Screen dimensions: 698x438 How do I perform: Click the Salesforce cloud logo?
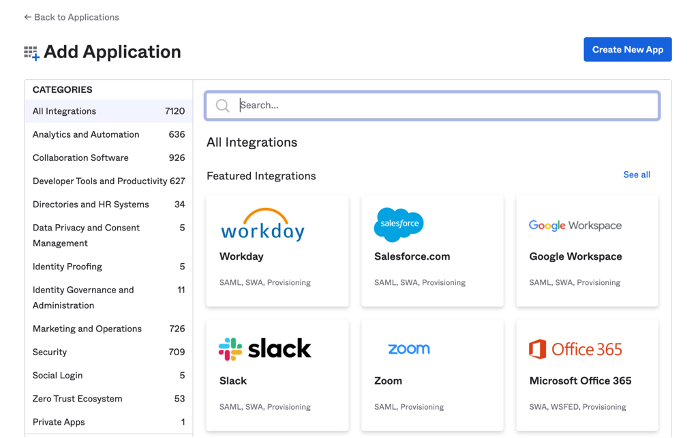pos(399,225)
